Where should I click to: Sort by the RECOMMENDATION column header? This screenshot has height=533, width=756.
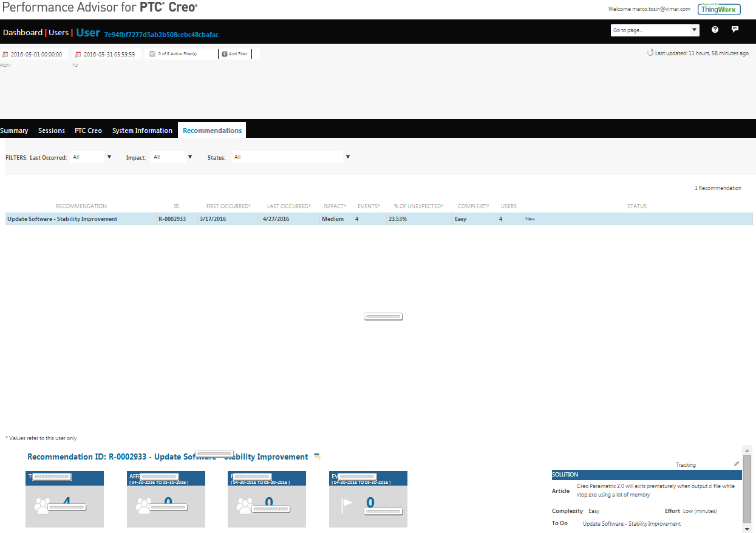tap(81, 206)
